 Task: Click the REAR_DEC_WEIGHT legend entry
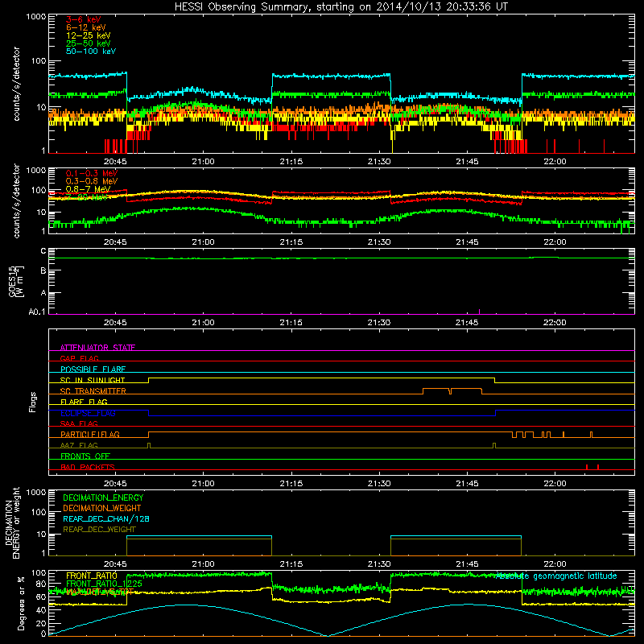tap(99, 530)
